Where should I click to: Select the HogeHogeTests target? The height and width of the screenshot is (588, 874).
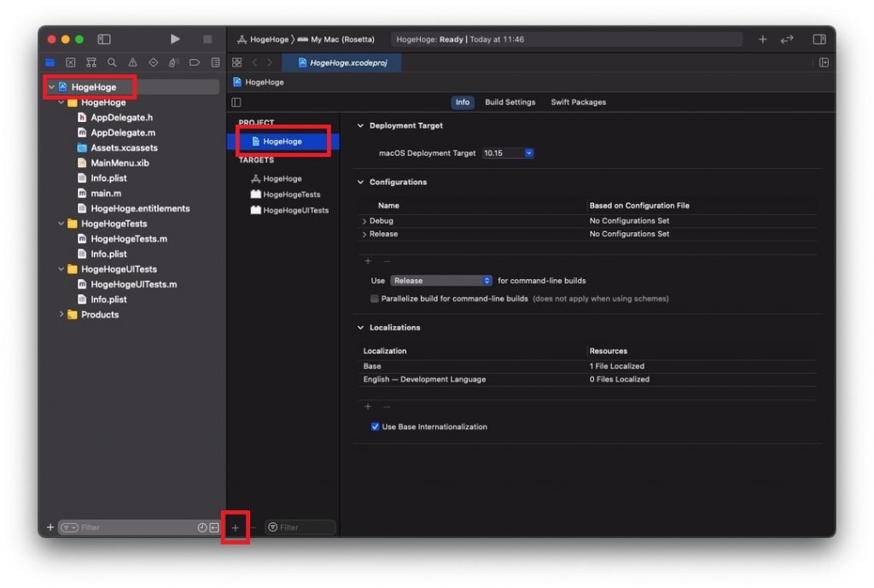[x=283, y=194]
